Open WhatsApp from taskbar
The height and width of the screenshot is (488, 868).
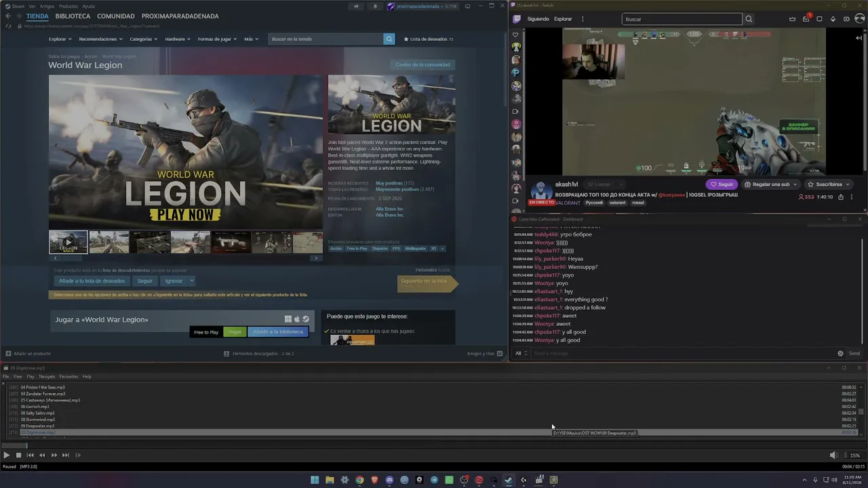pyautogui.click(x=449, y=480)
